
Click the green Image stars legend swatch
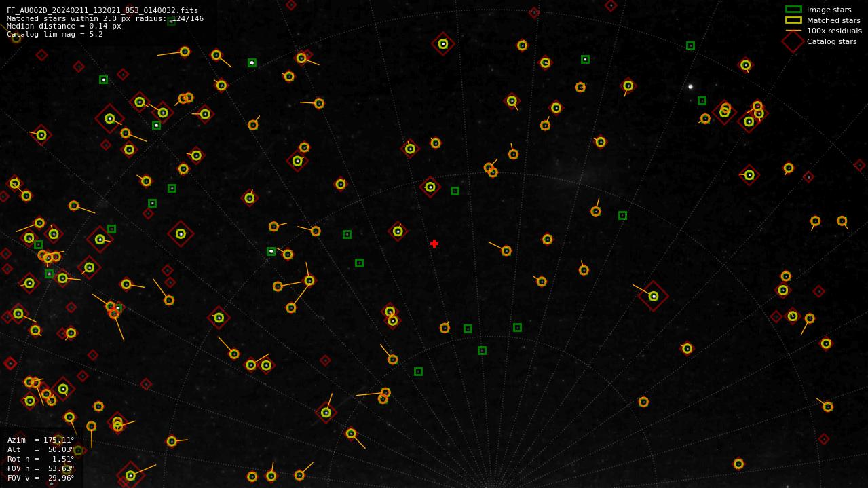click(793, 10)
